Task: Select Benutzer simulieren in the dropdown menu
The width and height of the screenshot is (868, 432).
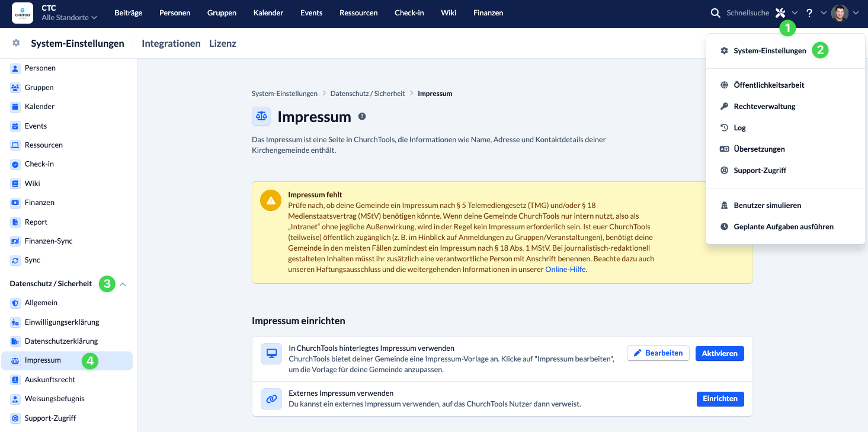Action: pos(786,206)
